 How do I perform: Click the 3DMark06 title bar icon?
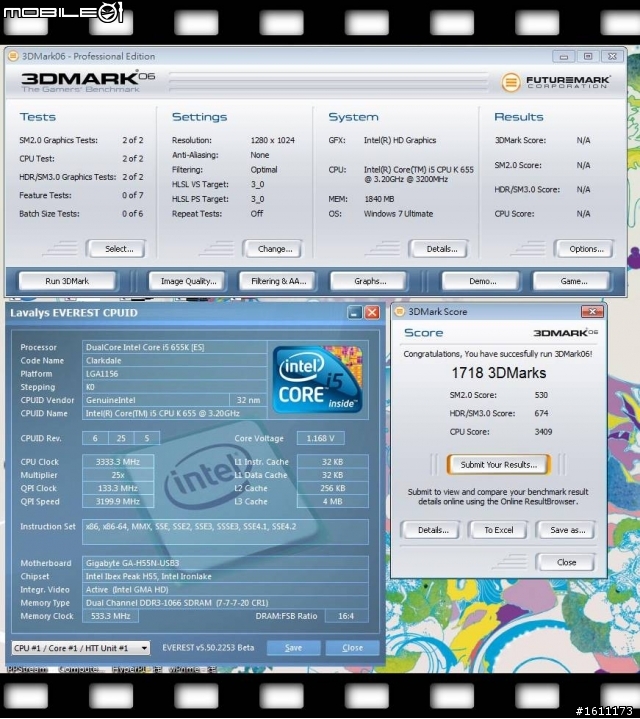point(13,56)
